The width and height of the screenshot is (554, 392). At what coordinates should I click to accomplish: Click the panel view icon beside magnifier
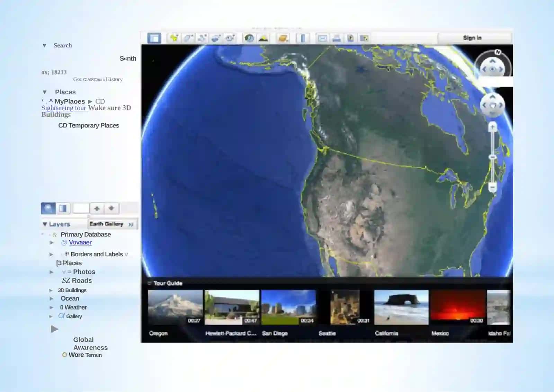tap(63, 208)
